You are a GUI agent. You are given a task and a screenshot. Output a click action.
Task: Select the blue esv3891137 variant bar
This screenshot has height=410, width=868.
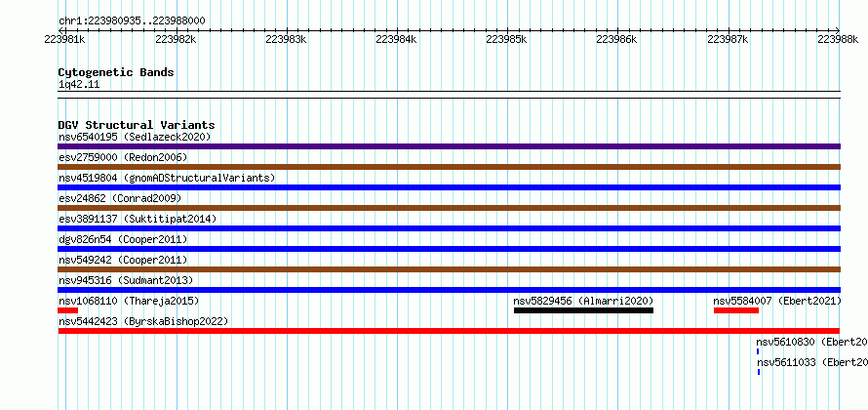[x=449, y=228]
